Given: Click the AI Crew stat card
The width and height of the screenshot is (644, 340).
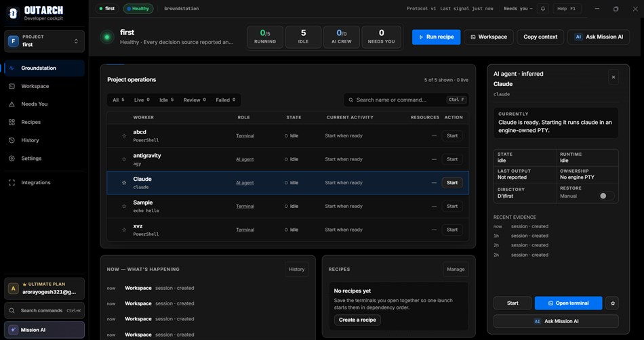Looking at the screenshot, I should pyautogui.click(x=341, y=37).
